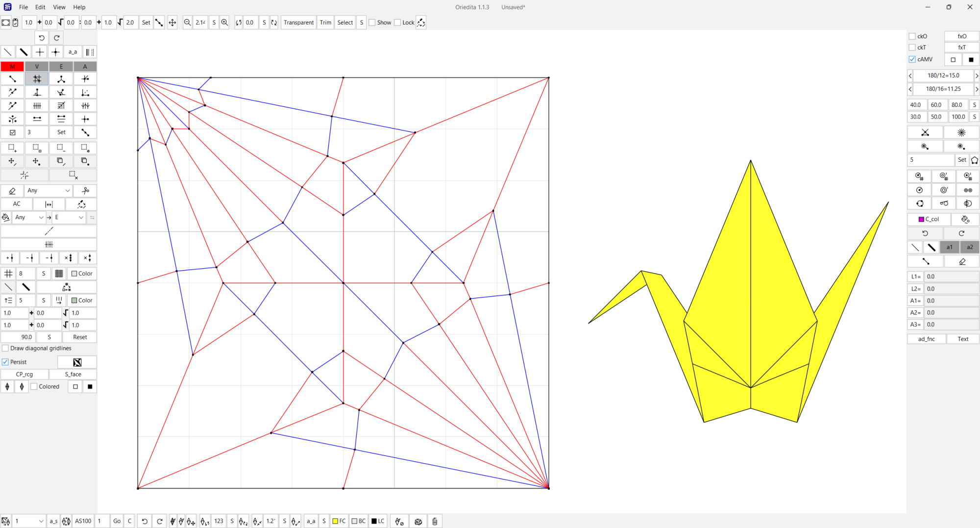Image resolution: width=980 pixels, height=528 pixels.
Task: Open the File menu
Action: (24, 7)
